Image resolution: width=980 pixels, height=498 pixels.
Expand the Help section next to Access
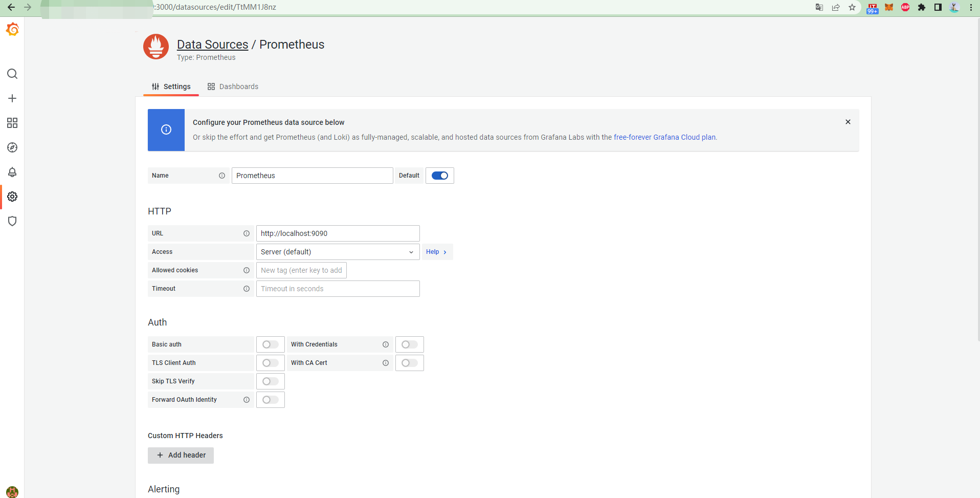(437, 252)
